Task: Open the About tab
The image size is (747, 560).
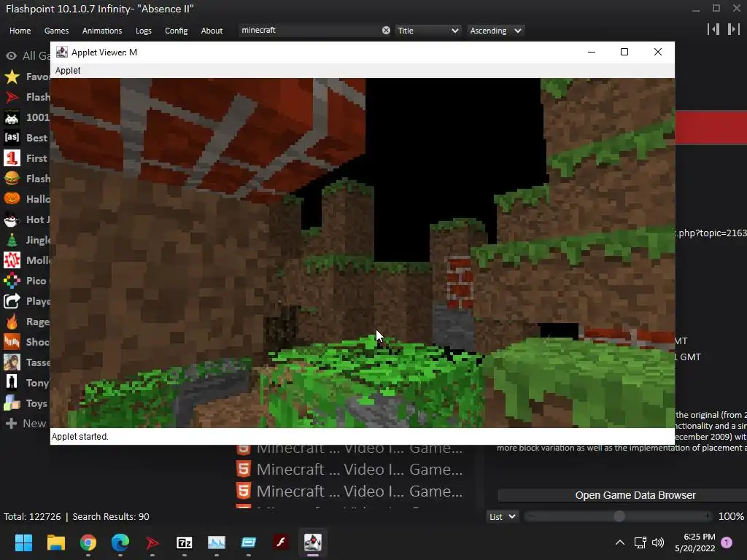Action: click(x=212, y=31)
